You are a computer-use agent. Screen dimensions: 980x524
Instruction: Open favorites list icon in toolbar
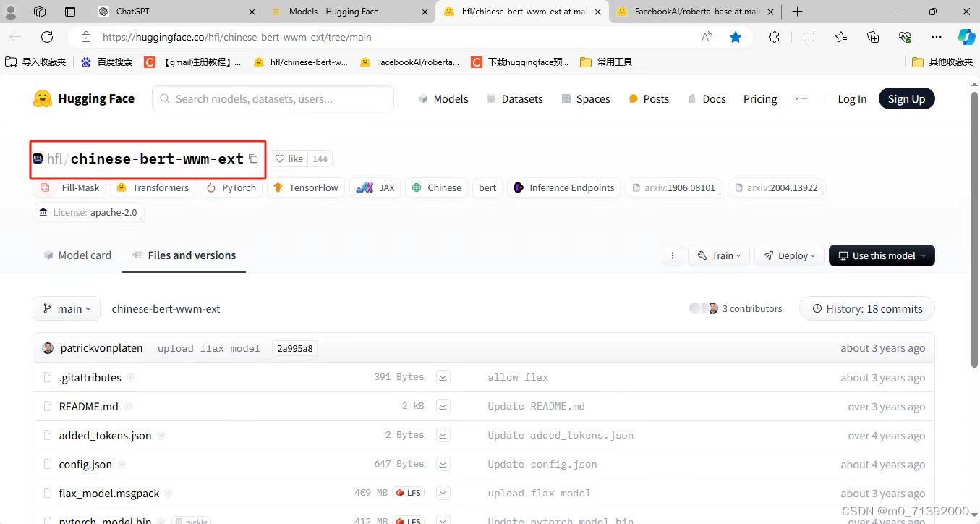click(841, 37)
